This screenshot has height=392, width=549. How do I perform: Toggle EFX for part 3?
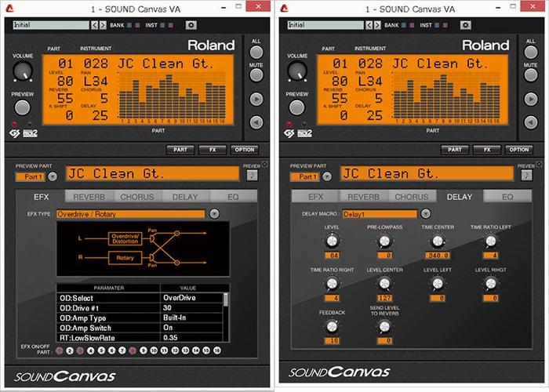click(80, 350)
